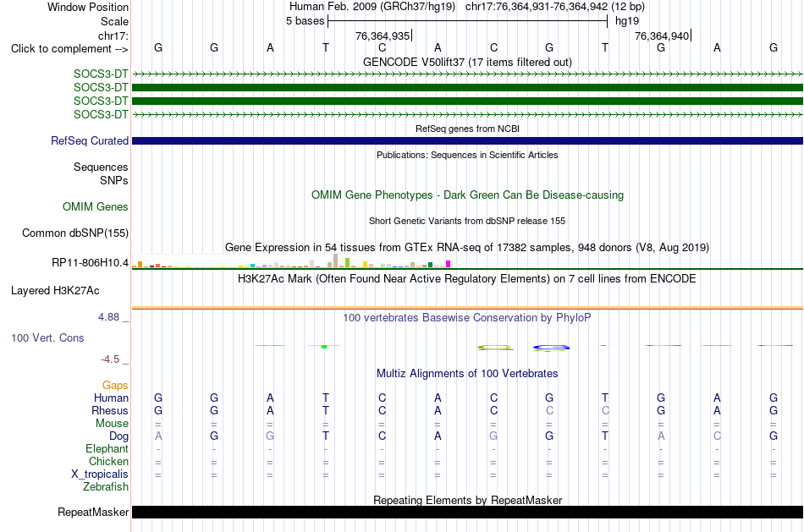
Task: Open the 100 Vert. Cons label
Action: point(47,337)
